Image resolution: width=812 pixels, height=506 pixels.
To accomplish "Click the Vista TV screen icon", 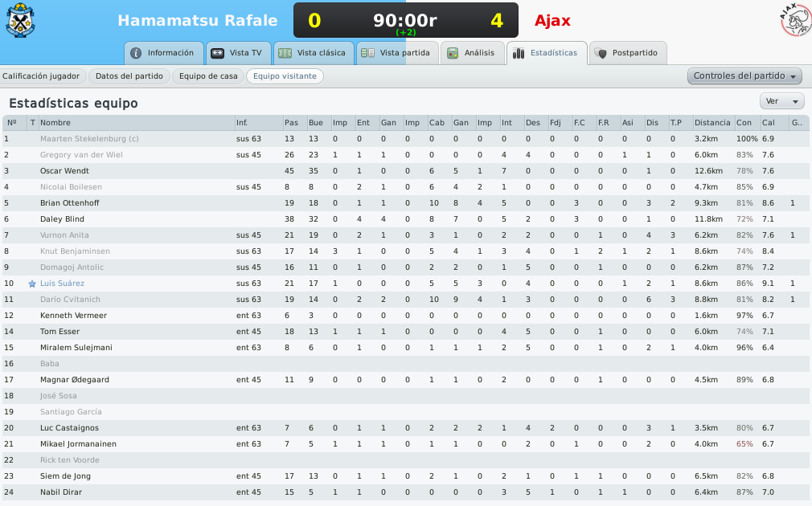I will point(218,53).
